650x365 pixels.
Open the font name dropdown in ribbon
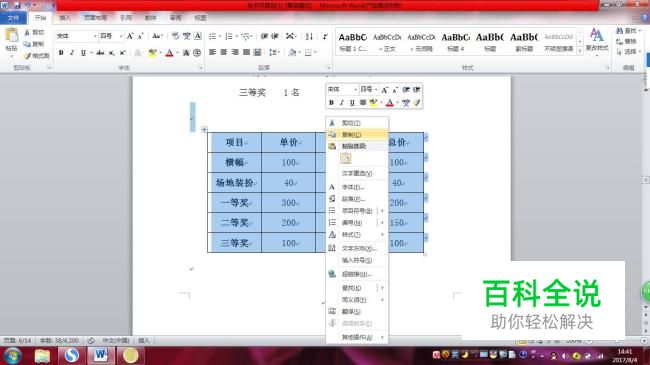click(95, 36)
